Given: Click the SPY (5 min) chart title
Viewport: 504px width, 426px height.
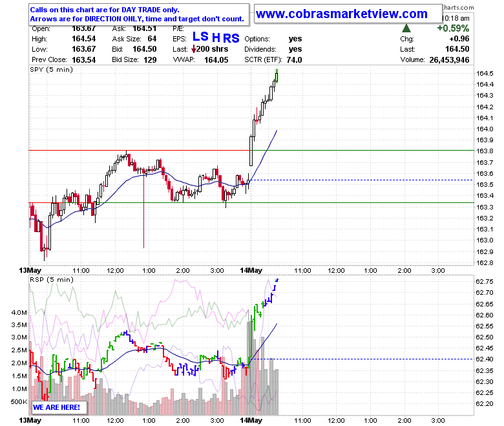Looking at the screenshot, I should click(52, 70).
